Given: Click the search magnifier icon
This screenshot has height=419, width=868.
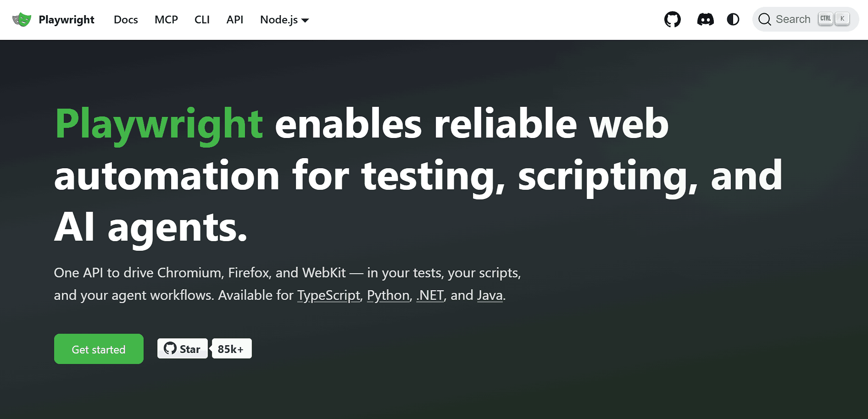Looking at the screenshot, I should point(765,19).
